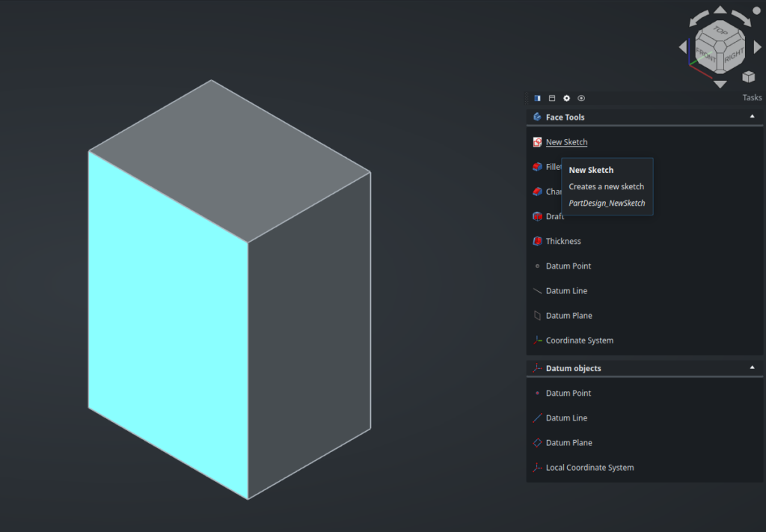Image resolution: width=766 pixels, height=532 pixels.
Task: Click the Coordinate System icon in Face Tools
Action: click(x=537, y=340)
